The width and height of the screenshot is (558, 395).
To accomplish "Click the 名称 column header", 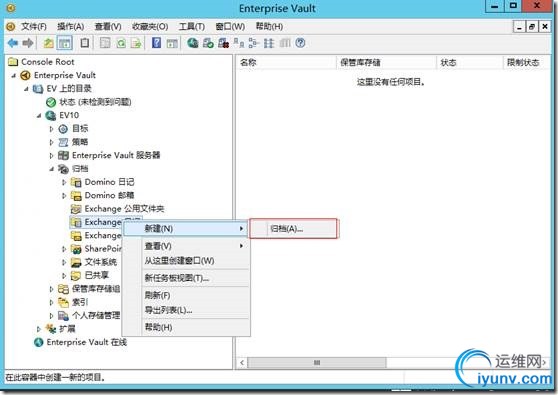I will pos(286,63).
